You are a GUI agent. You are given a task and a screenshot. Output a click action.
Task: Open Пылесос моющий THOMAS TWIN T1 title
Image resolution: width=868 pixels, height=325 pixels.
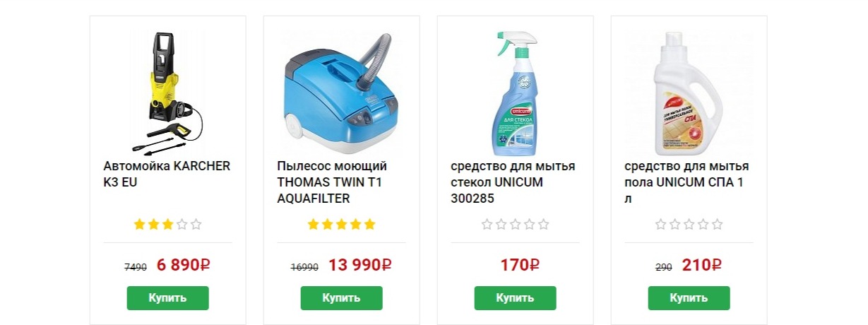pos(332,183)
